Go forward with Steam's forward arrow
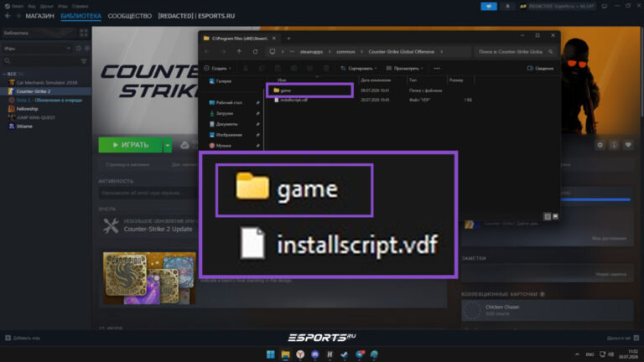644x362 pixels. pos(18,16)
